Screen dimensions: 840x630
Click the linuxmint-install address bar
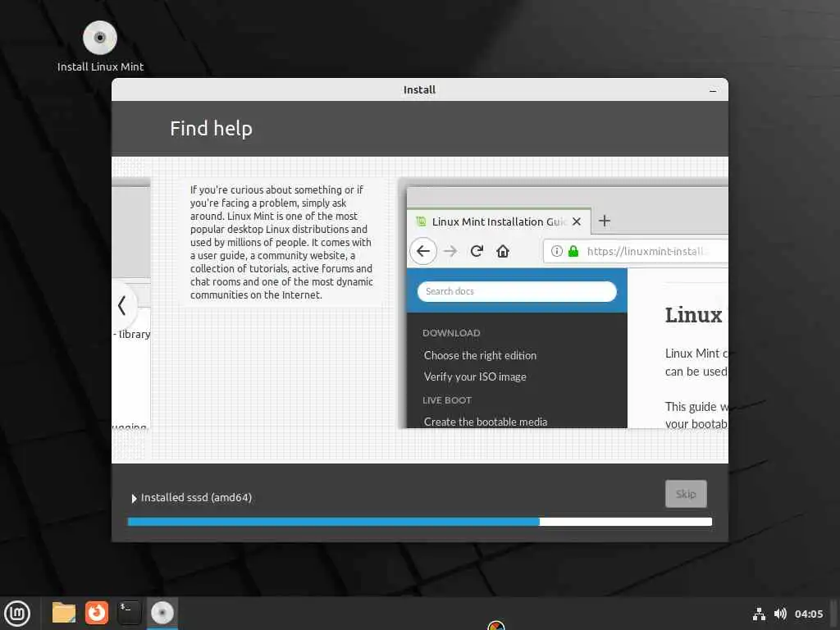[636, 251]
